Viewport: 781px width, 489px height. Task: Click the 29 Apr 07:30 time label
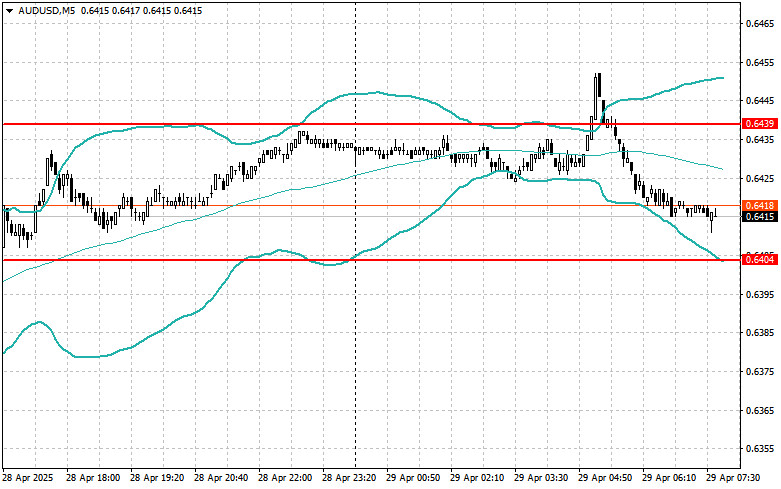pyautogui.click(x=734, y=478)
